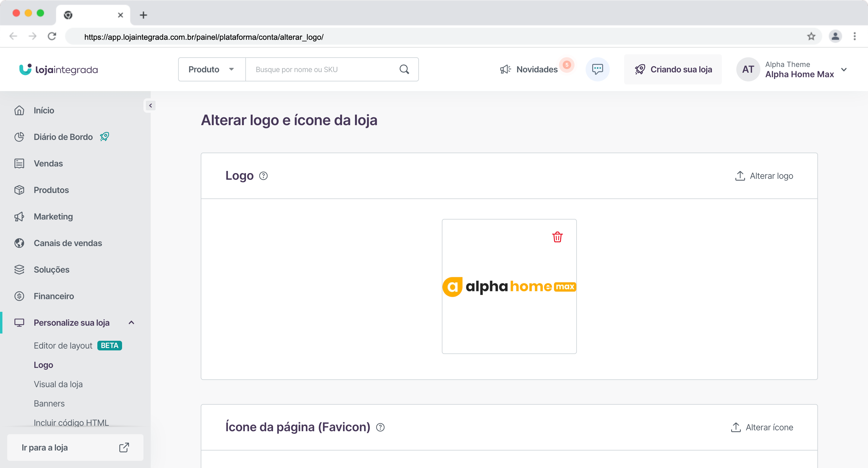Open Vendas in the sidebar
This screenshot has width=868, height=468.
(x=48, y=163)
